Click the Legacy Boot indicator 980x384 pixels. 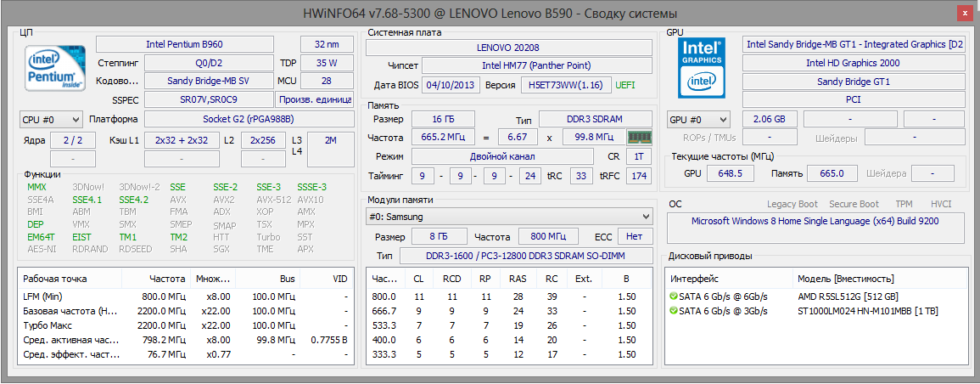coord(792,204)
